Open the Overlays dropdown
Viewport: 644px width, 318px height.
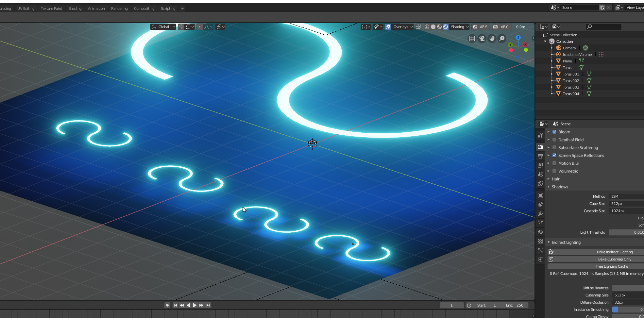(403, 27)
